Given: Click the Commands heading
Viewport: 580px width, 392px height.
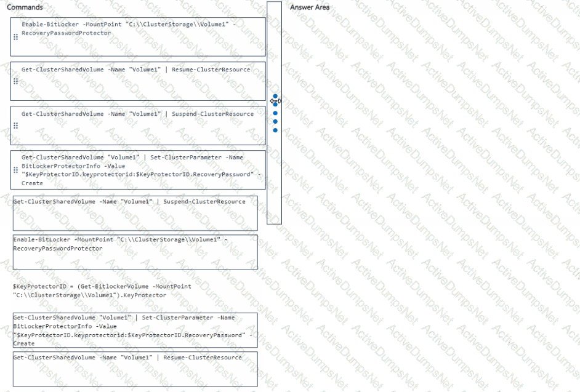Looking at the screenshot, I should (x=25, y=7).
